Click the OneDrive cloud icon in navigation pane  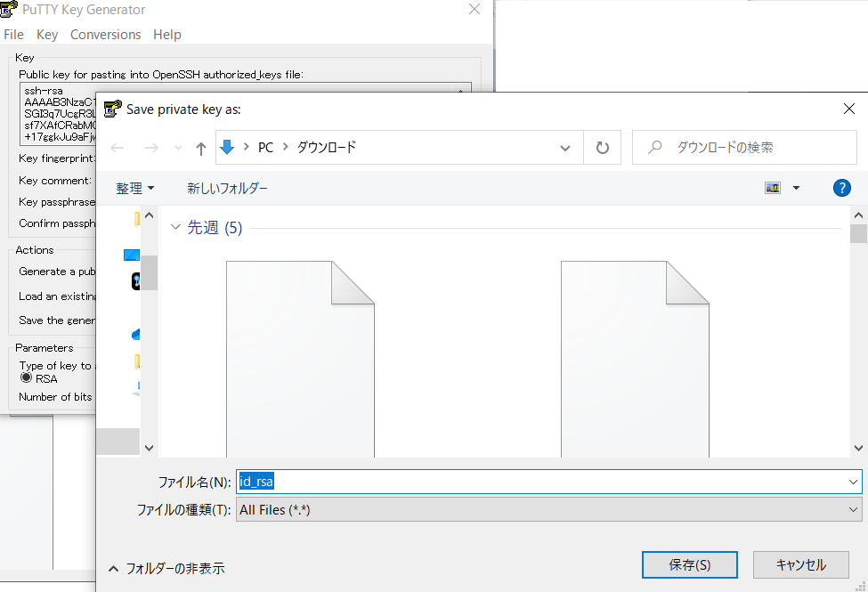point(136,334)
